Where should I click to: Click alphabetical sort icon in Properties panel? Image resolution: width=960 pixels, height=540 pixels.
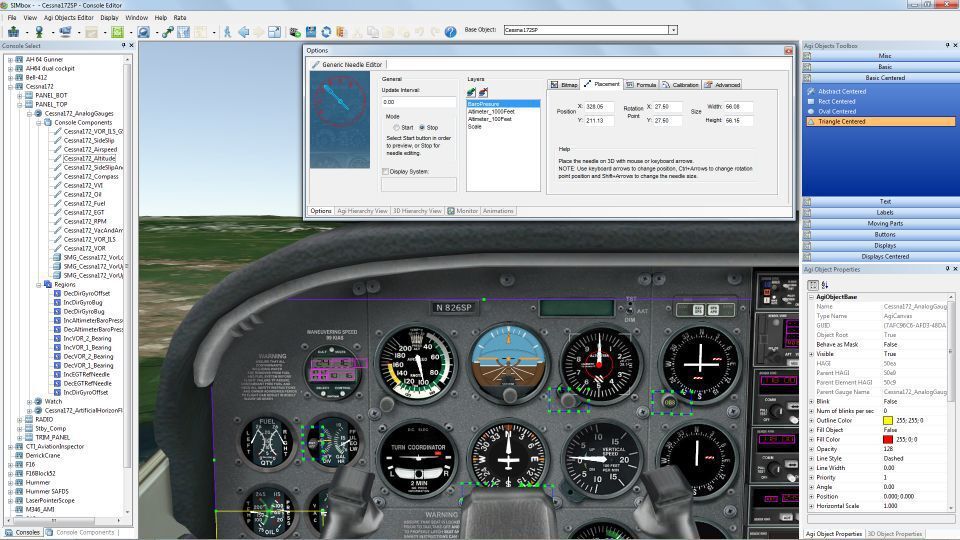coord(825,285)
